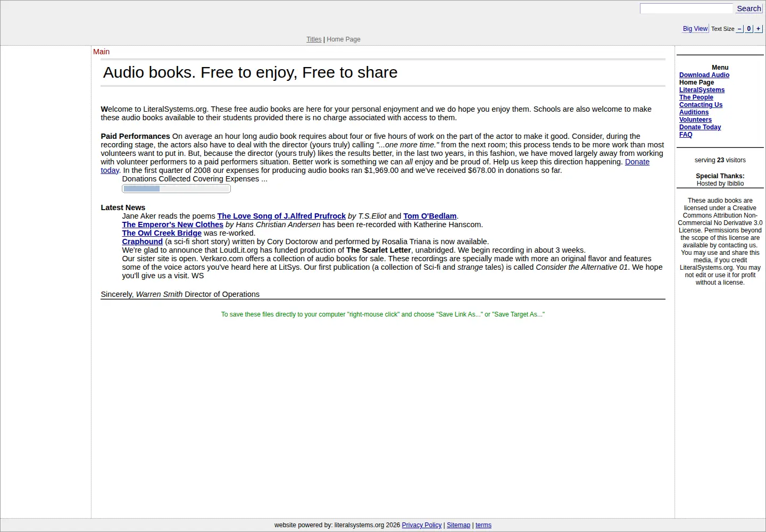Open LiteralSystems menu link
This screenshot has height=532, width=766.
pyautogui.click(x=702, y=90)
